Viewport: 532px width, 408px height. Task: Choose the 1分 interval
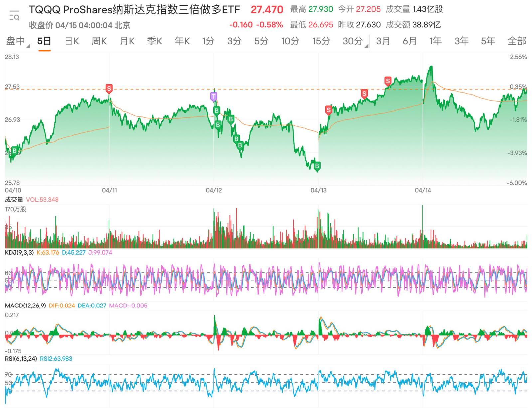[x=208, y=41]
